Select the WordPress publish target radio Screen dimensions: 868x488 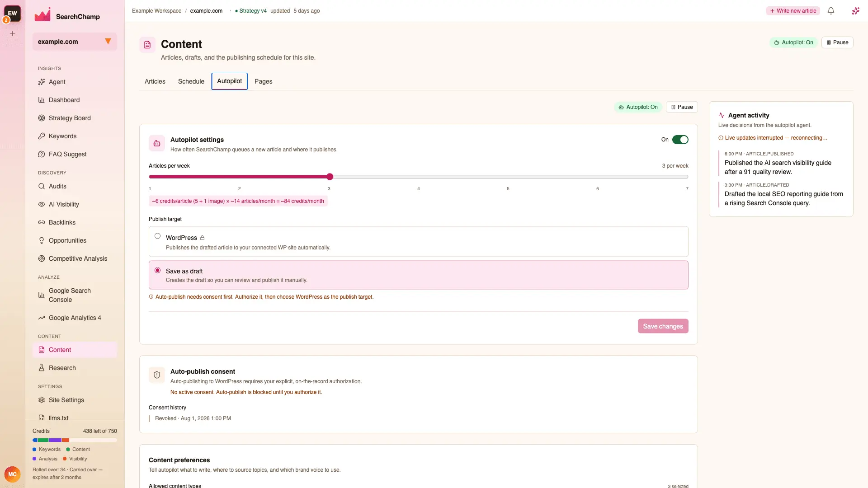157,236
